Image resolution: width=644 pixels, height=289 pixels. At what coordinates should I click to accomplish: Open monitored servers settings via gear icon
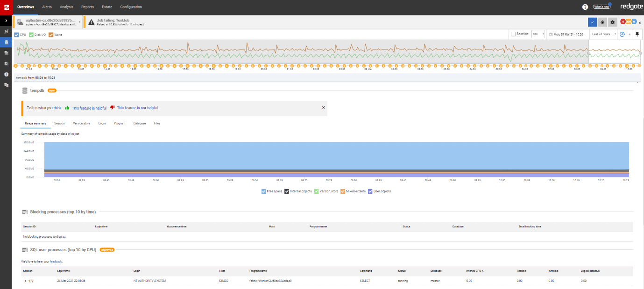pyautogui.click(x=612, y=22)
